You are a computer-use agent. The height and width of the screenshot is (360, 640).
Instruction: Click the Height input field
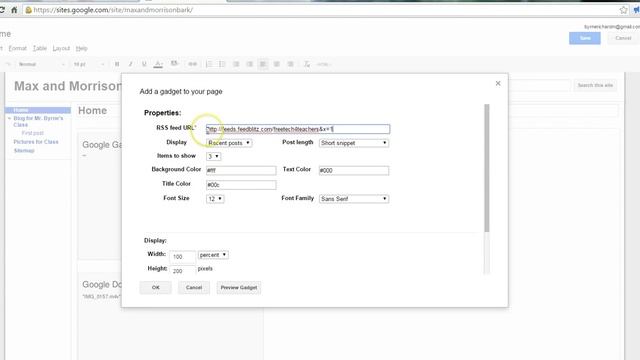pos(182,271)
